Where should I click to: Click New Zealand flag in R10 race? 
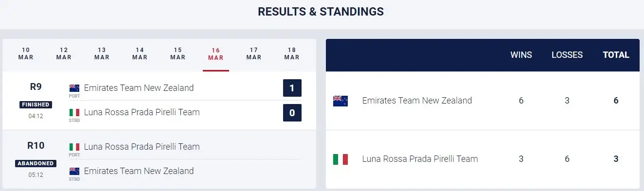coord(74,171)
